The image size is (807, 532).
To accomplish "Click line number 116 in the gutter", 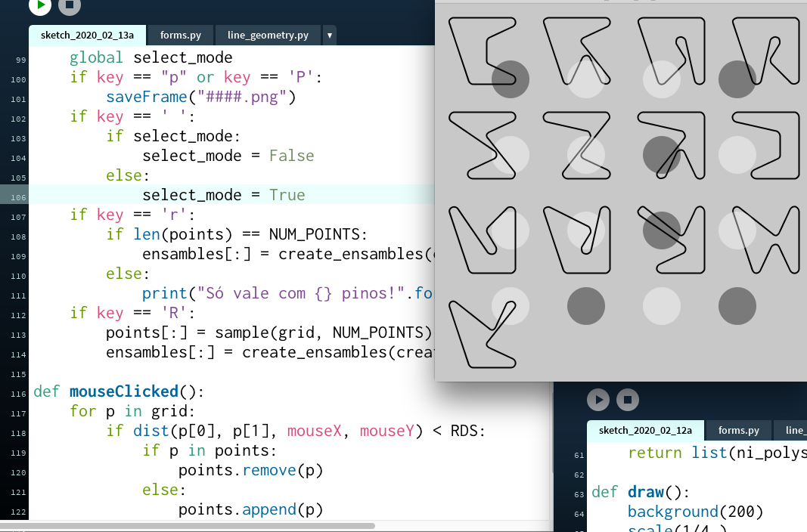I will point(18,394).
